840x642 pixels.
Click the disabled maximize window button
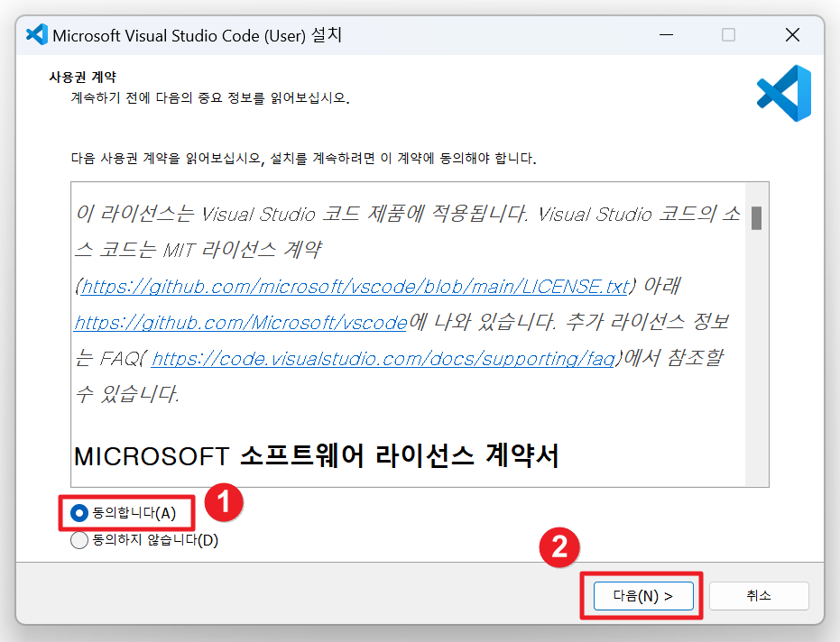729,35
